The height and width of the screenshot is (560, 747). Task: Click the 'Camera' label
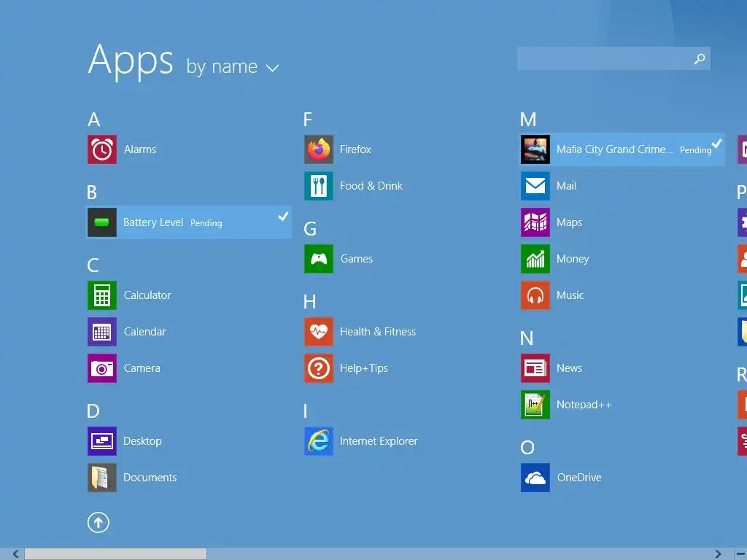pyautogui.click(x=142, y=368)
